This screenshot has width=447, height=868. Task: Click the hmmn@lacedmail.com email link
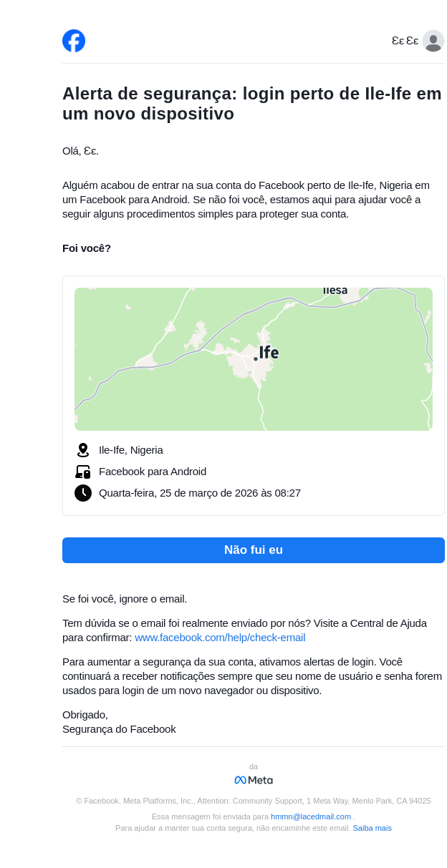[x=311, y=816]
